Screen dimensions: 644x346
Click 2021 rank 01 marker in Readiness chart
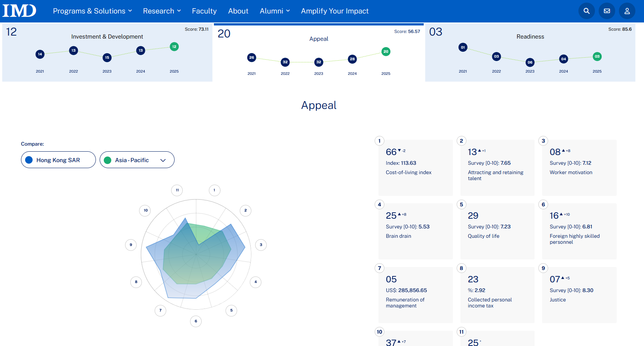coord(463,48)
